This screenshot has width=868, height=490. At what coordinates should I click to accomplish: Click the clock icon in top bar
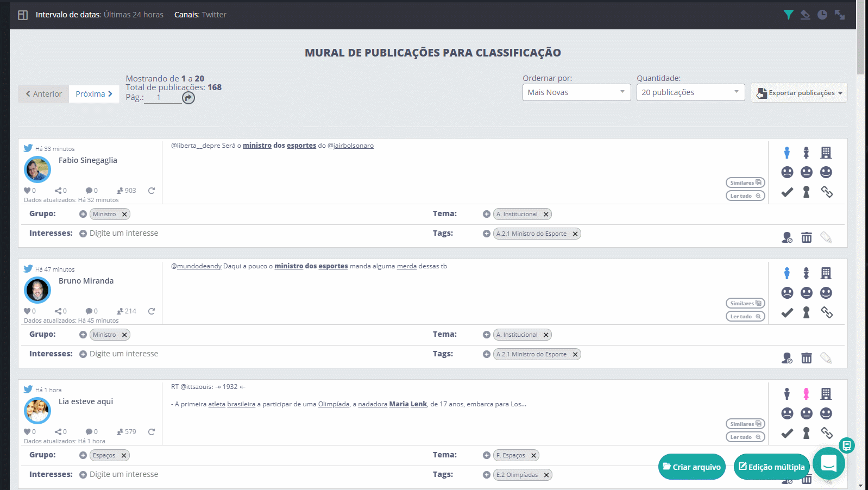tap(822, 15)
